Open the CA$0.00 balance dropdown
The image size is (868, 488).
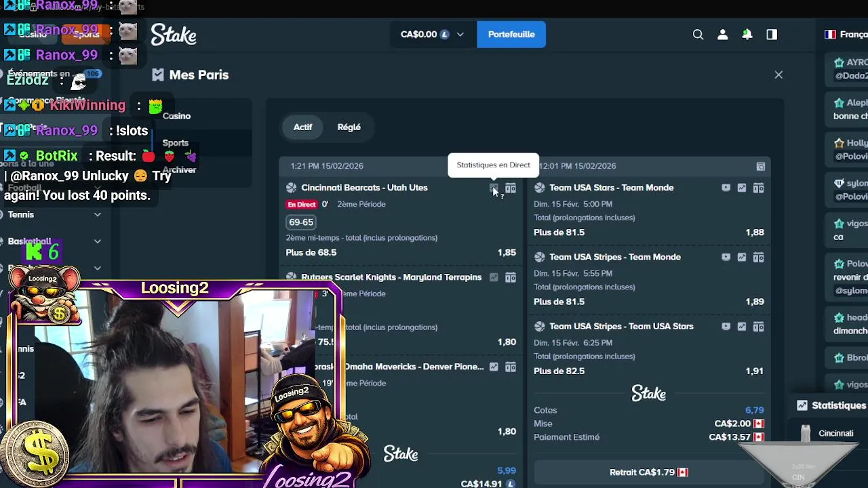click(433, 35)
